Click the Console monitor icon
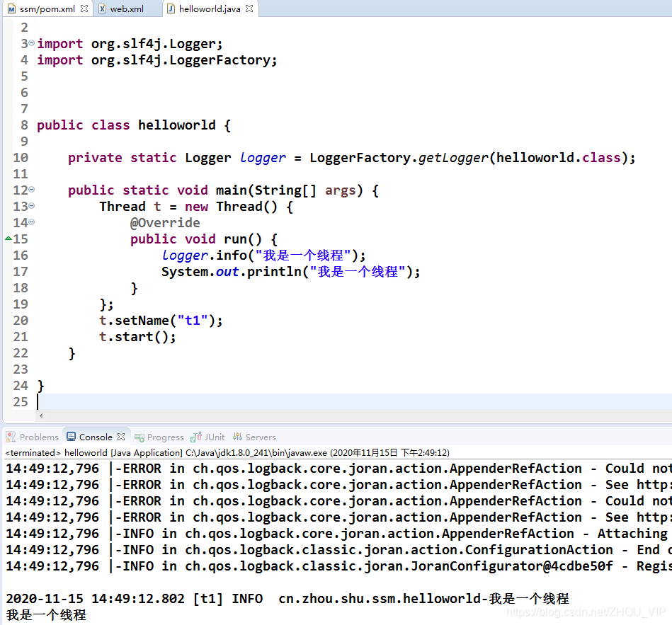 click(71, 437)
